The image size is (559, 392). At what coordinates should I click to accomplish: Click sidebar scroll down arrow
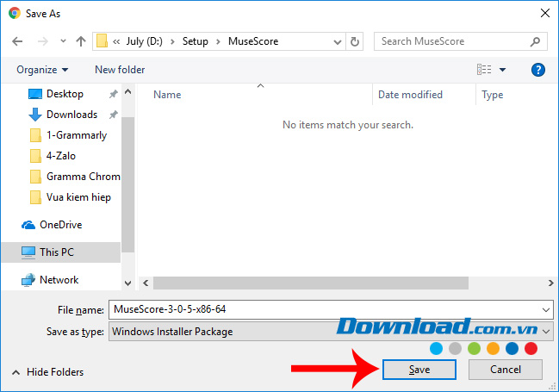128,283
